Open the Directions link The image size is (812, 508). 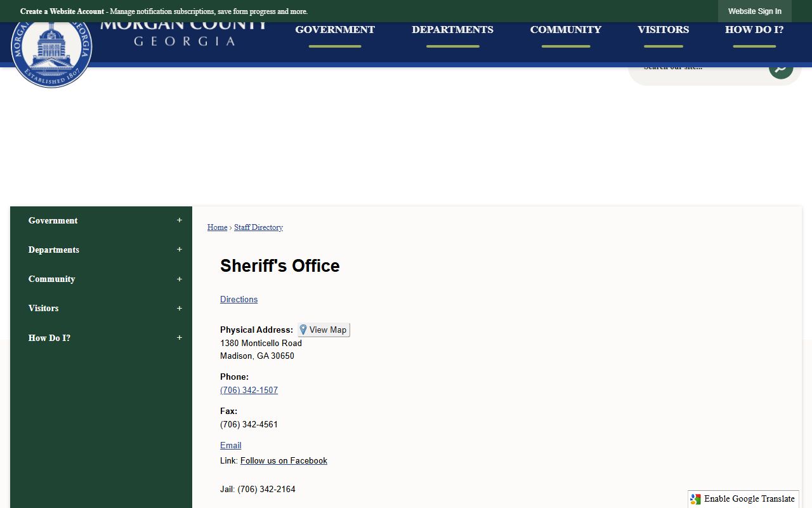pos(239,300)
